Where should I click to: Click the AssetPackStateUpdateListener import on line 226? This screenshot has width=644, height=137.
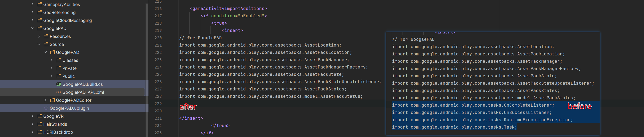pyautogui.click(x=280, y=82)
